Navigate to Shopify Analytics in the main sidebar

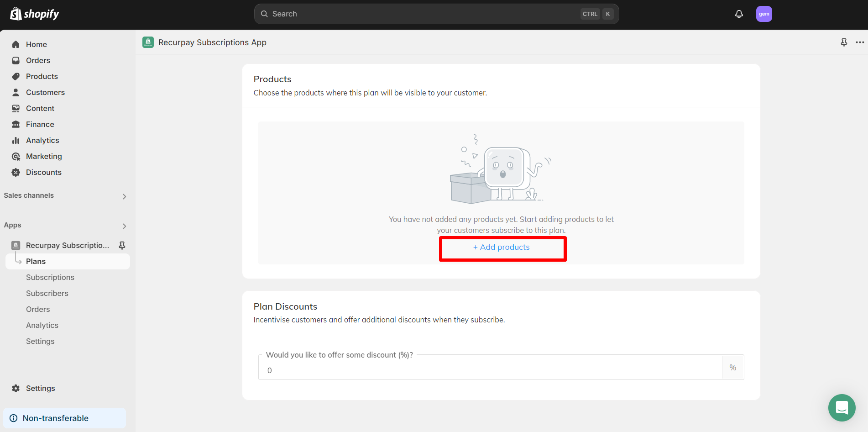coord(42,140)
